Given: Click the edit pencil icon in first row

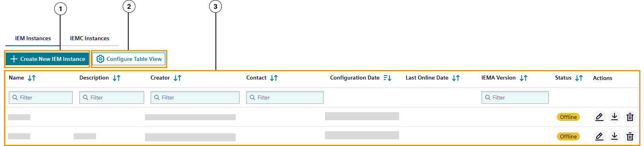Looking at the screenshot, I should (599, 117).
